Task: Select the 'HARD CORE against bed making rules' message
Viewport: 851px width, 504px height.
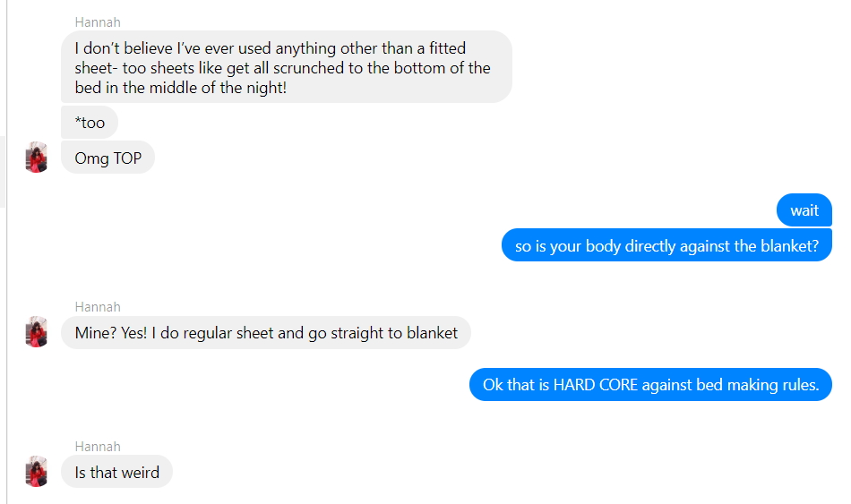Action: tap(650, 385)
